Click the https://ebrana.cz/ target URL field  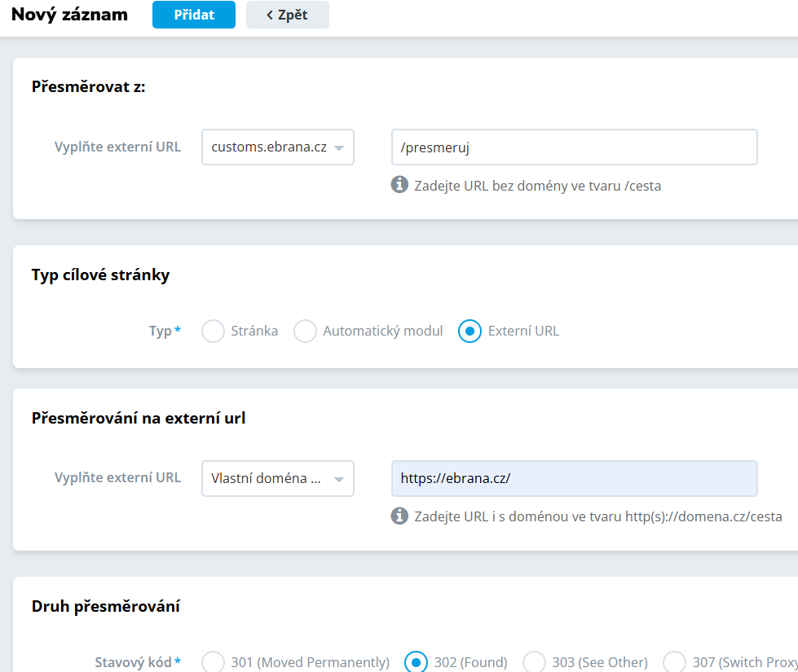[574, 478]
